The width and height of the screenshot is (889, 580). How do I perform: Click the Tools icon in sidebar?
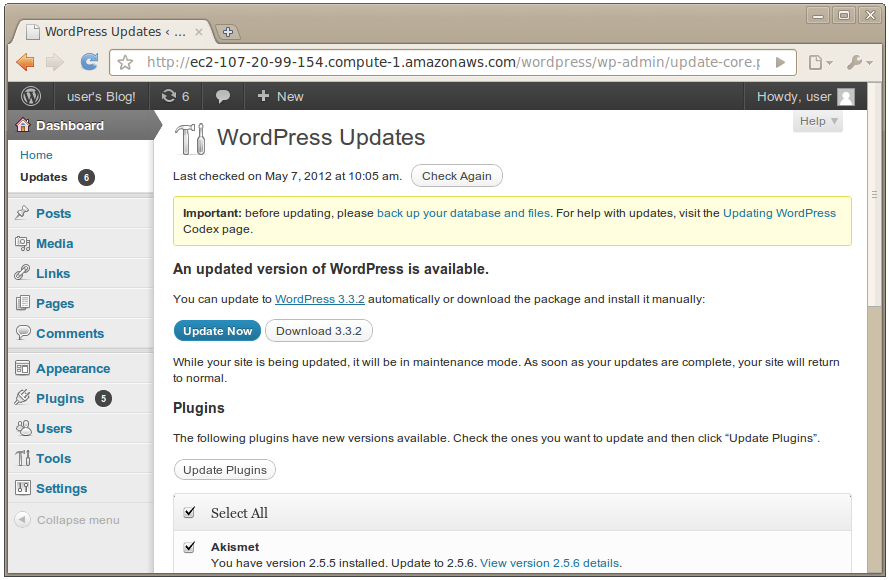(x=23, y=458)
